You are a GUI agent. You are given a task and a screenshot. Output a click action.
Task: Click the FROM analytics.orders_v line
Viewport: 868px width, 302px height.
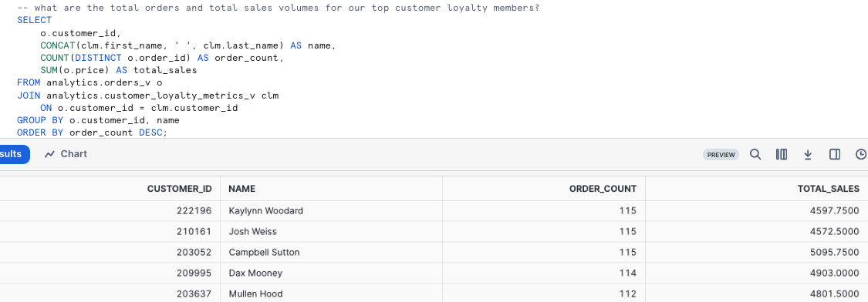[x=90, y=83]
